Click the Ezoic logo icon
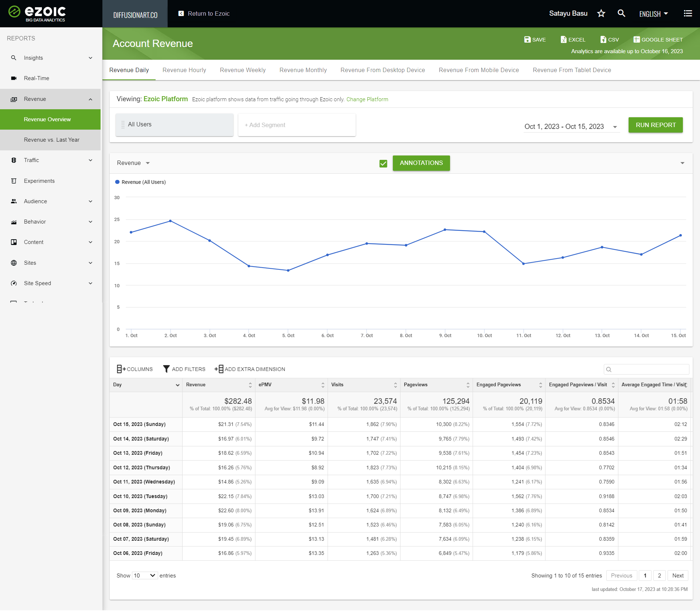The width and height of the screenshot is (700, 611). pyautogui.click(x=14, y=12)
